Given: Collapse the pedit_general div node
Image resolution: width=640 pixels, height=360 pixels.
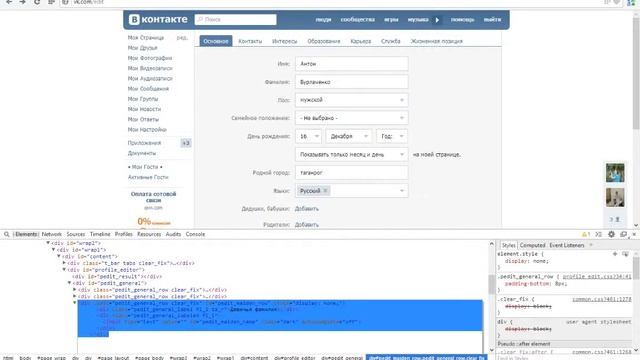Looking at the screenshot, I should click(69, 283).
